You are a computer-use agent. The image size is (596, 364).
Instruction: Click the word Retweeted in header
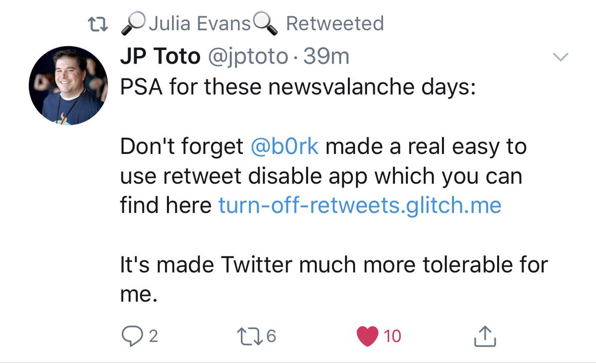335,24
